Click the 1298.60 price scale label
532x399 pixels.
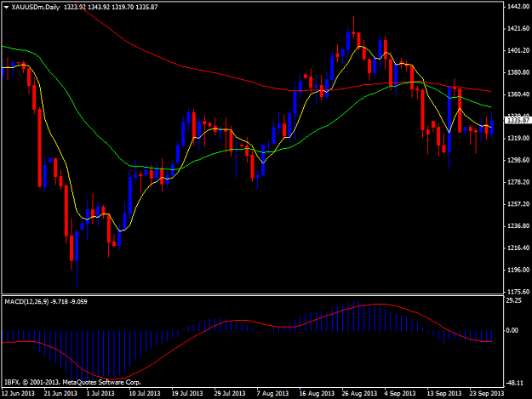(518, 160)
